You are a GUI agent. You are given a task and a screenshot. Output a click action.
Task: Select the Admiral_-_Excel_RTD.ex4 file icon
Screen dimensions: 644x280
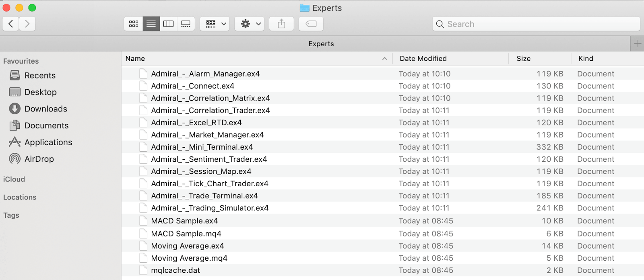[143, 122]
